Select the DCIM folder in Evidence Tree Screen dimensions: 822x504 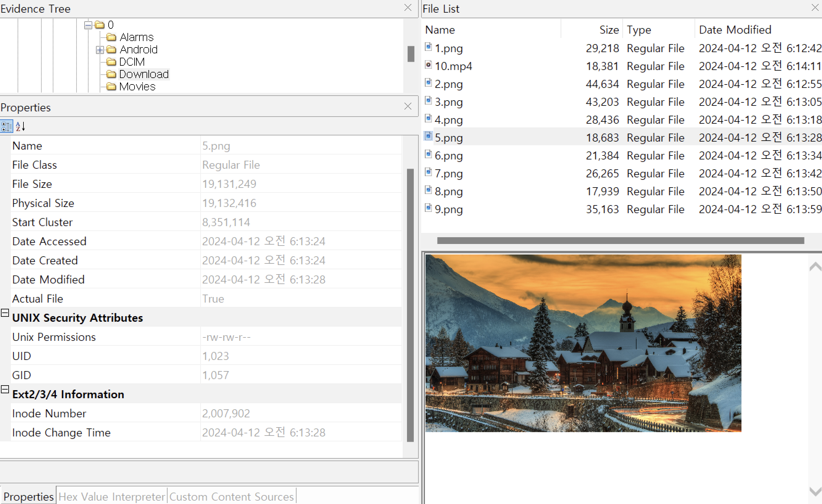tap(132, 62)
